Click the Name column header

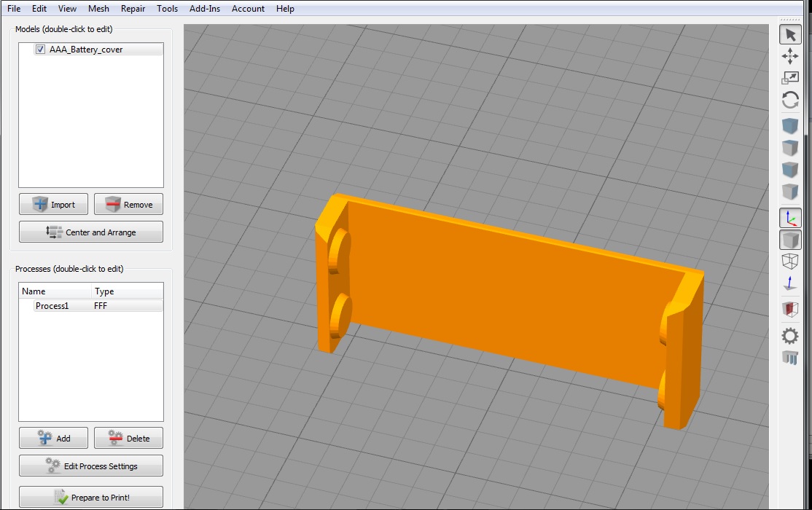click(x=55, y=291)
